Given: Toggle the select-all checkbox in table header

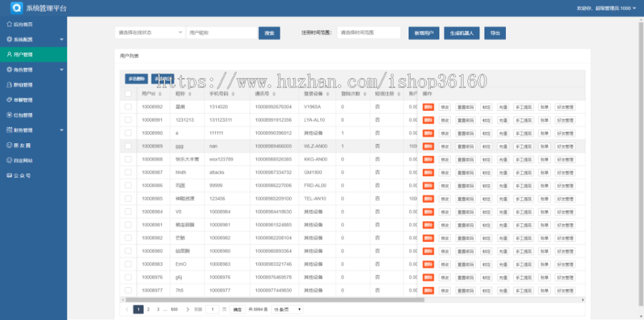Looking at the screenshot, I should click(x=128, y=94).
